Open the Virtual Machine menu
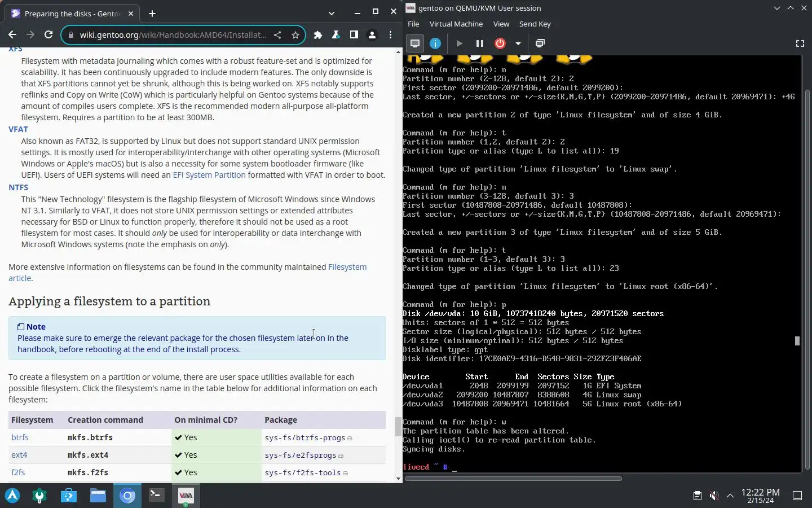 pyautogui.click(x=456, y=24)
